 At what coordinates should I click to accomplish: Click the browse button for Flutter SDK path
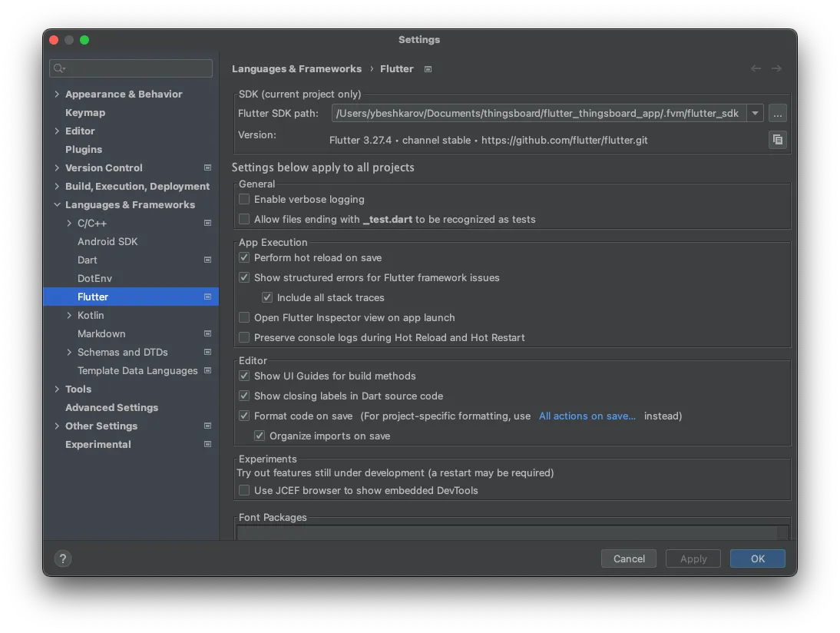click(x=777, y=114)
